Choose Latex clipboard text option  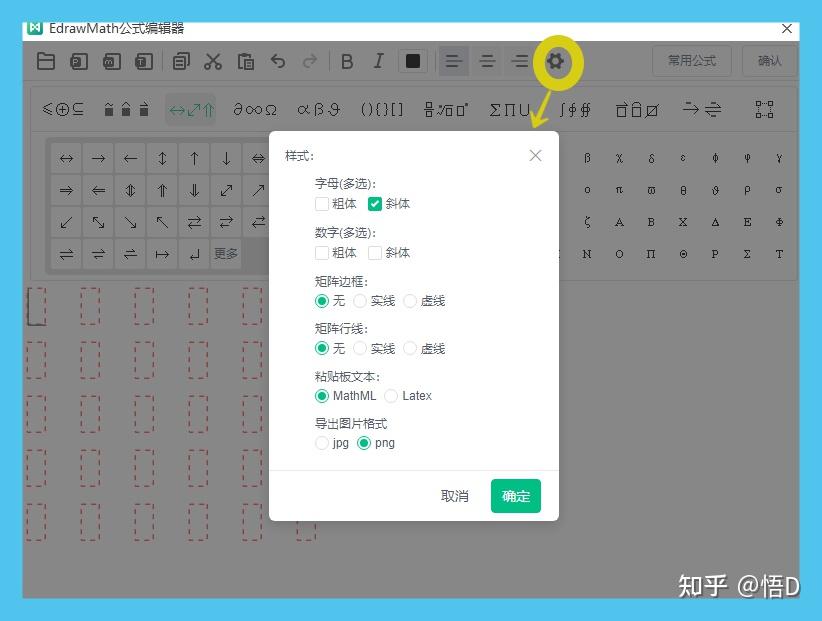(391, 396)
